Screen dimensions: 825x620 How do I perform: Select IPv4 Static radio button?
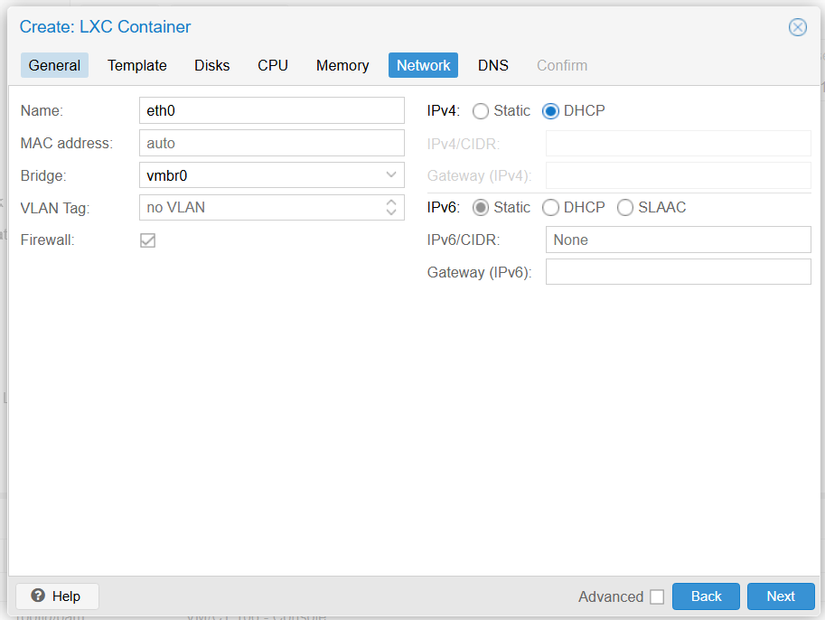[x=481, y=111]
